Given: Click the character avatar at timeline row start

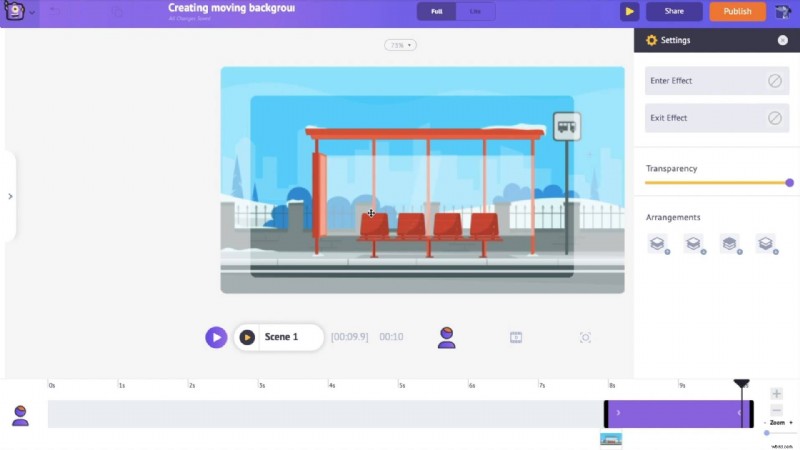Looking at the screenshot, I should point(20,415).
